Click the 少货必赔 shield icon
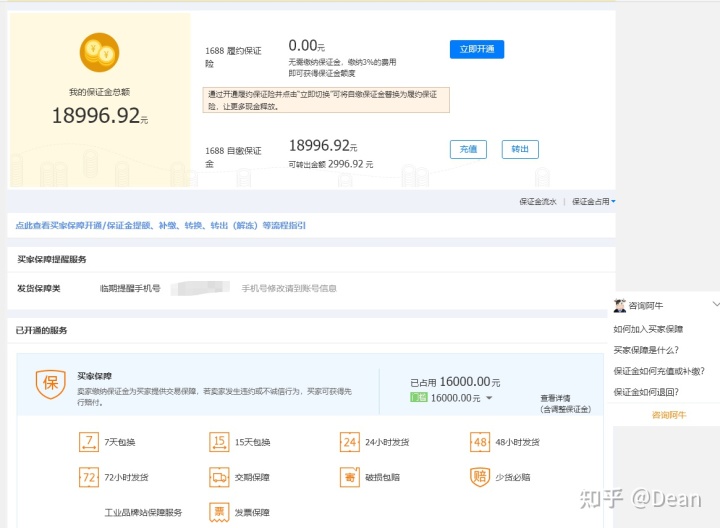The image size is (720, 528). [480, 477]
